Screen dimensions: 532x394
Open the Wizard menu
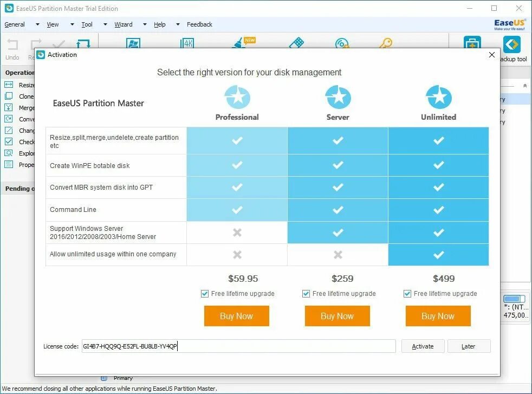[124, 24]
